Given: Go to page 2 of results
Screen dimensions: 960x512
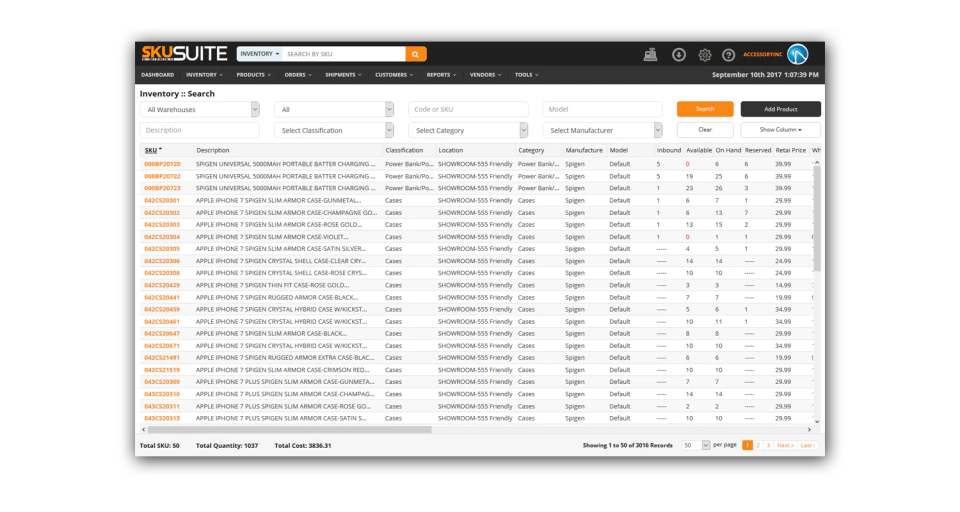Looking at the screenshot, I should (758, 445).
